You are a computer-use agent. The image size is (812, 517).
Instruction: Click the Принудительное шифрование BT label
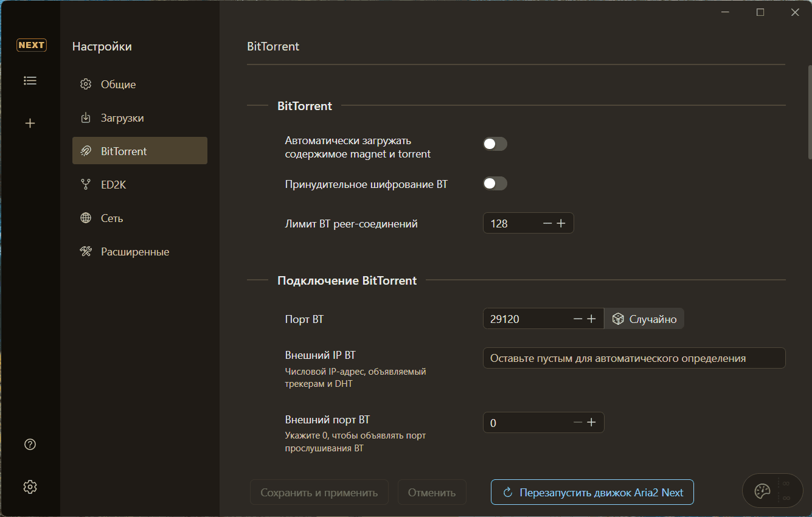pyautogui.click(x=366, y=184)
